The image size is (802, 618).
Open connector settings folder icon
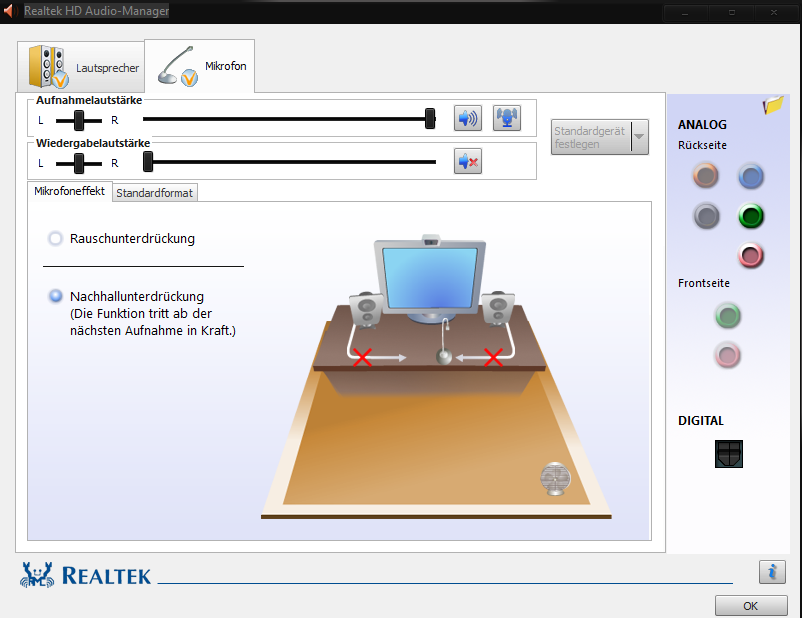[x=773, y=105]
